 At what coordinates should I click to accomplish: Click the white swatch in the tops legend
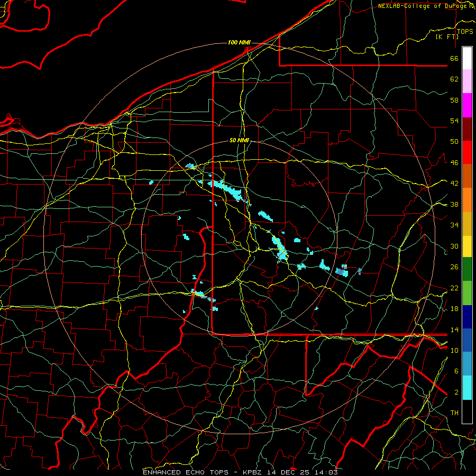pos(467,58)
